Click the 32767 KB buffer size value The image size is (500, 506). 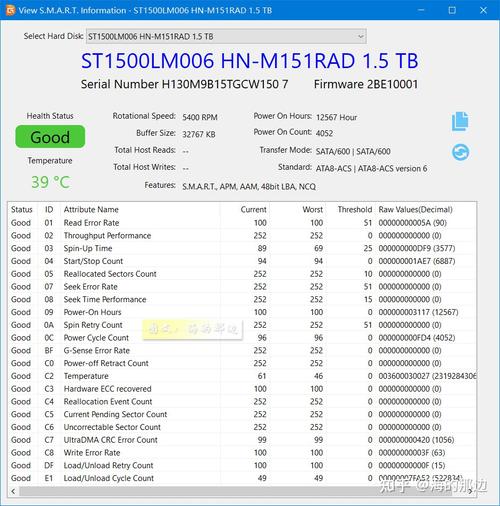coord(199,134)
